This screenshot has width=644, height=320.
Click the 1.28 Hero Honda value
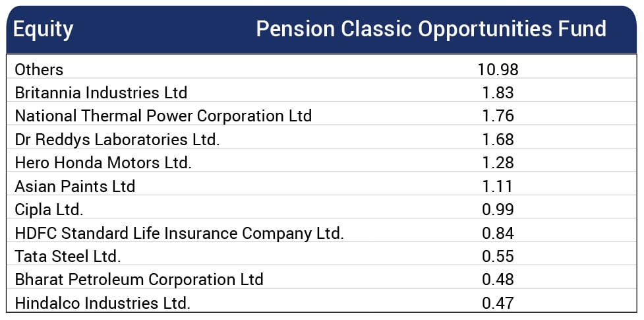click(498, 162)
